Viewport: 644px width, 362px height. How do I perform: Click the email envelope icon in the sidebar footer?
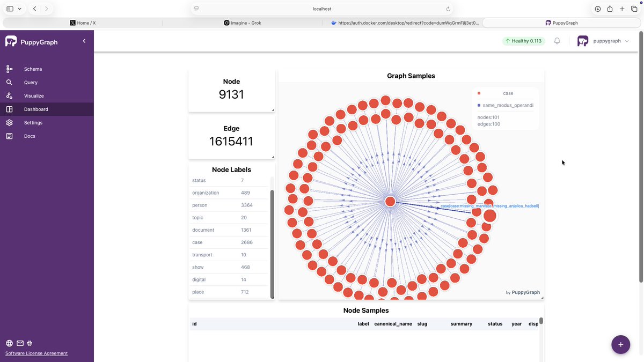point(20,343)
